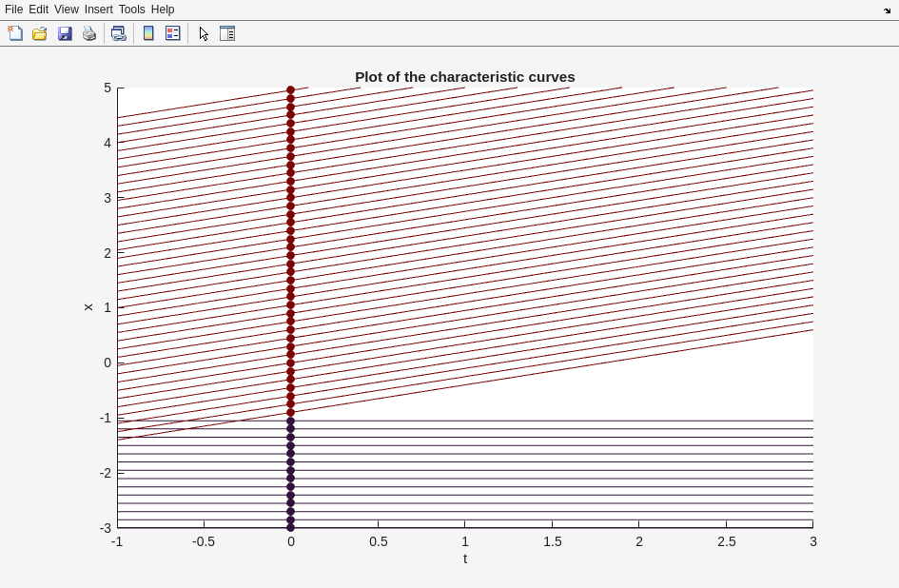Open the Tools menu

pos(131,10)
